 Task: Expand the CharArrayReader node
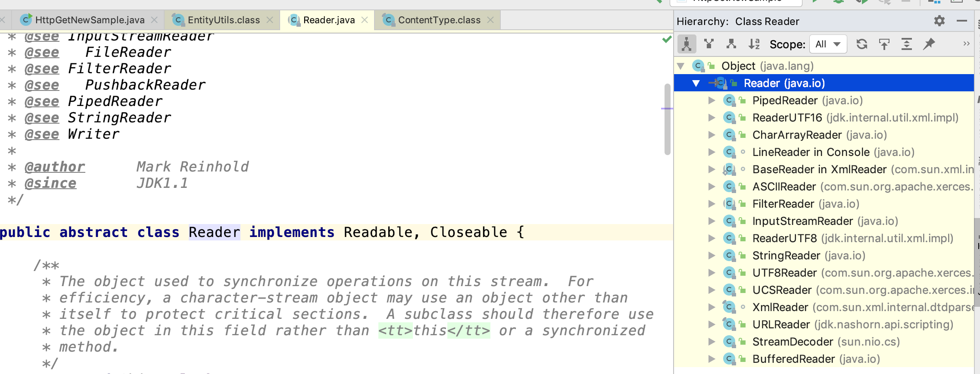pos(712,135)
